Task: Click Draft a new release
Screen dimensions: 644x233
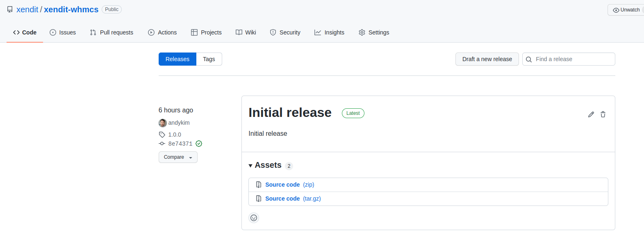Action: coord(487,59)
